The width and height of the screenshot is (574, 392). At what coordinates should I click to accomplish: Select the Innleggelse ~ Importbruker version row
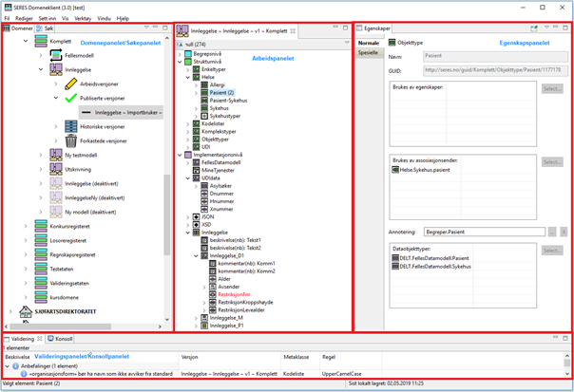click(122, 112)
